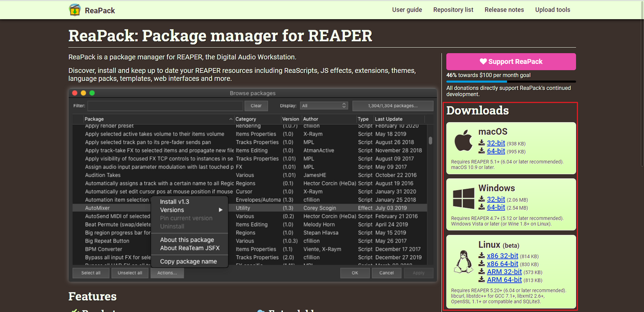
Task: Click author 'AtmanActive' cell
Action: pyautogui.click(x=318, y=150)
